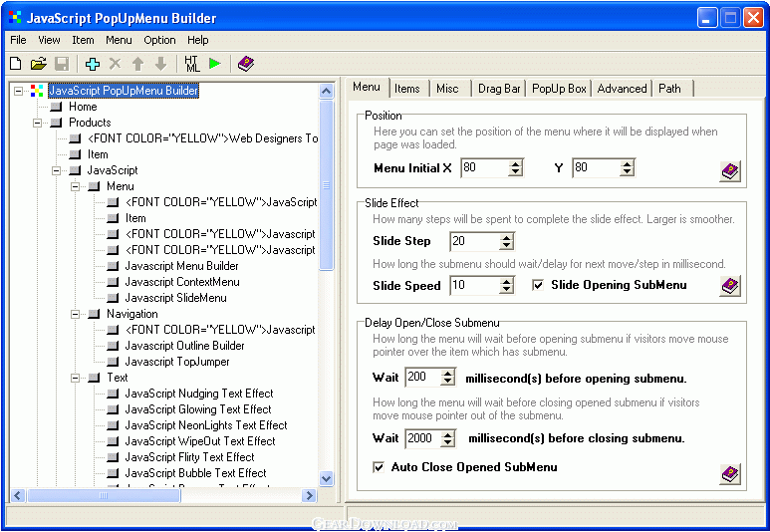Open the Item menu
Screen dimensions: 770x532
83,40
